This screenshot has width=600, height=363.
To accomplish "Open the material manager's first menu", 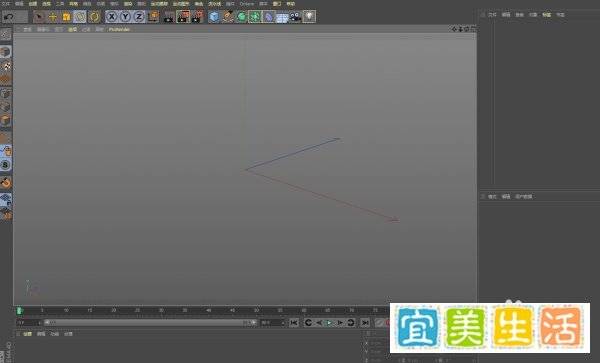I will pos(27,334).
